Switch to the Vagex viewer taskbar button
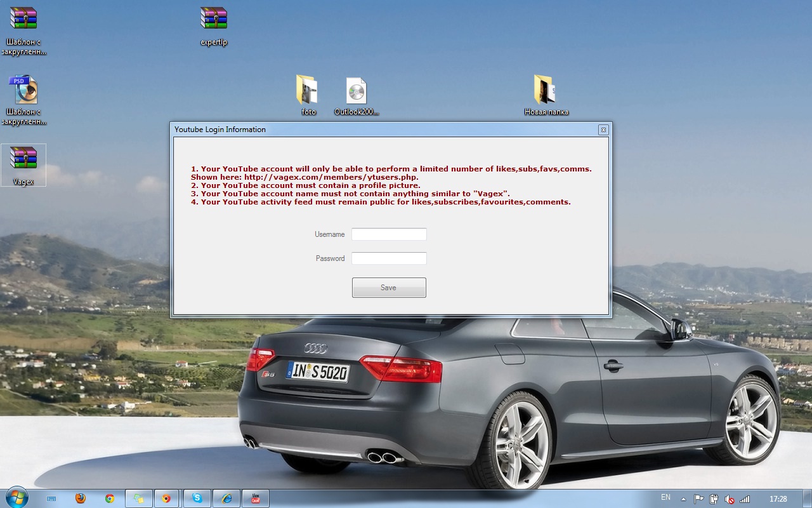This screenshot has width=812, height=508. 256,498
